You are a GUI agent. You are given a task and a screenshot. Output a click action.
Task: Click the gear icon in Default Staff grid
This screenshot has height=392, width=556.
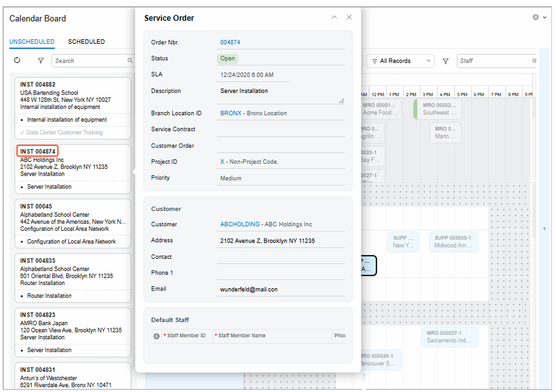[x=156, y=336]
